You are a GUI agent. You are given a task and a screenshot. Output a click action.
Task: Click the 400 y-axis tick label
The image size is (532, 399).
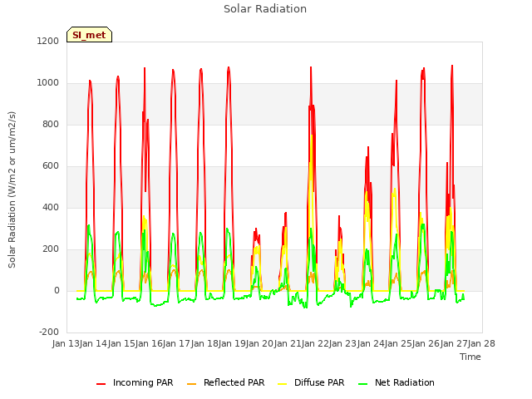pos(51,207)
